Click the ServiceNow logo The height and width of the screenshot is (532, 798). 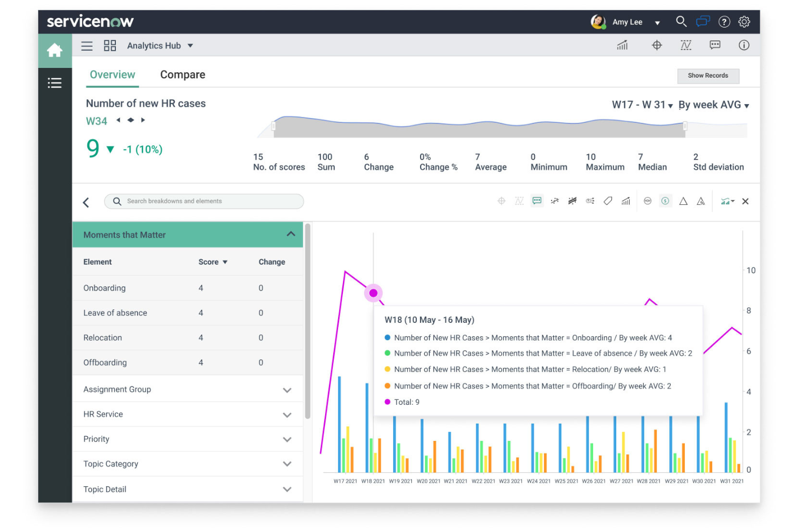point(90,22)
